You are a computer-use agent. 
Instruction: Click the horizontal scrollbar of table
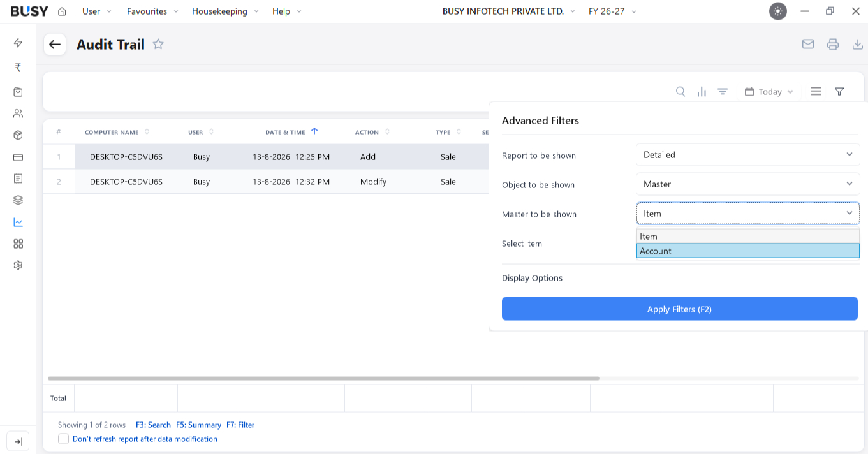[x=323, y=378]
